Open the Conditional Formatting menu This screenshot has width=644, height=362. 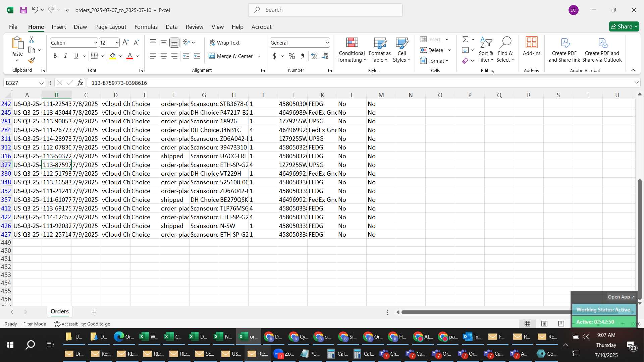tap(352, 50)
